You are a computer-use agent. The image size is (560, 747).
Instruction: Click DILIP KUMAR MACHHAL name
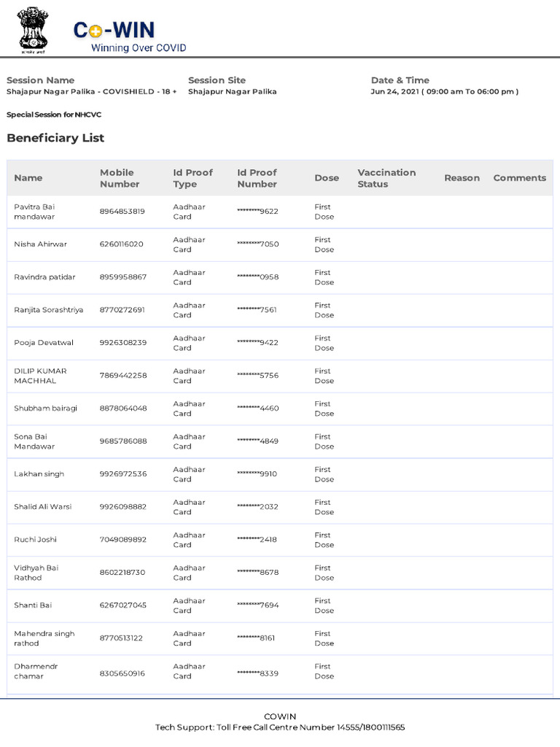41,376
